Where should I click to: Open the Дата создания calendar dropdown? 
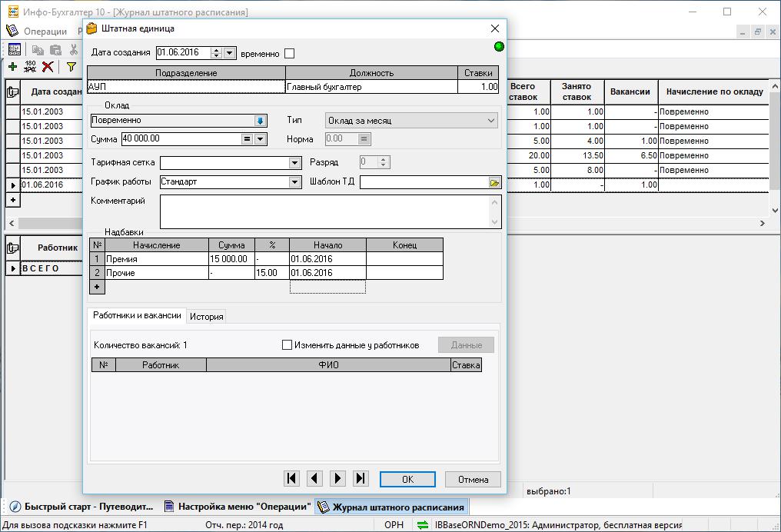[229, 53]
